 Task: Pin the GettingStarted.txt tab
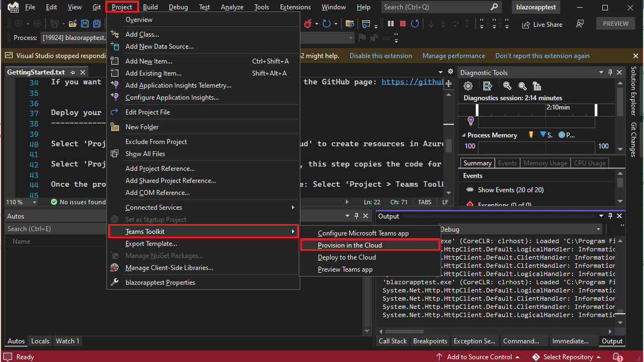(x=72, y=72)
